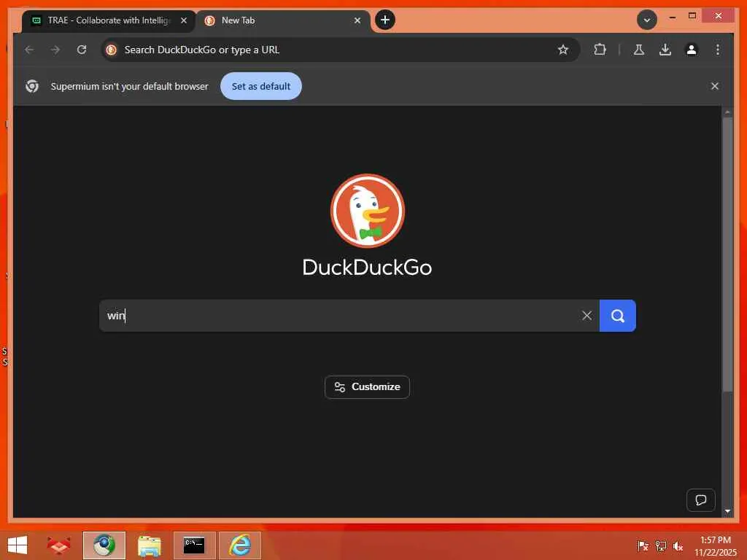The image size is (747, 560).
Task: Clear the search box text
Action: coord(587,316)
